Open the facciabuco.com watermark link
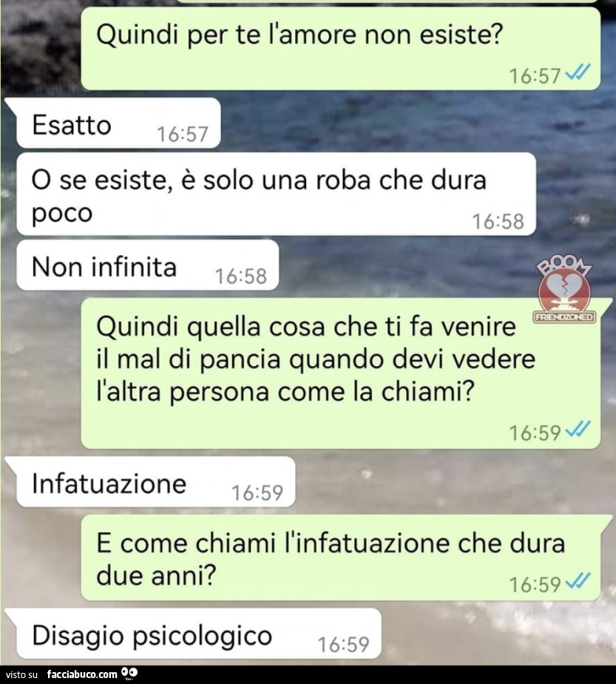 pyautogui.click(x=82, y=674)
